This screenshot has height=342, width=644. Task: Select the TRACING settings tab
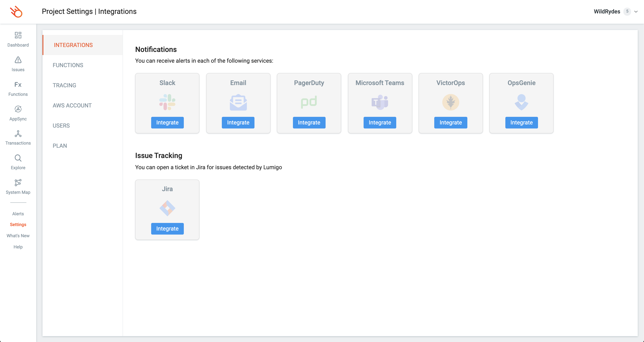click(x=64, y=85)
